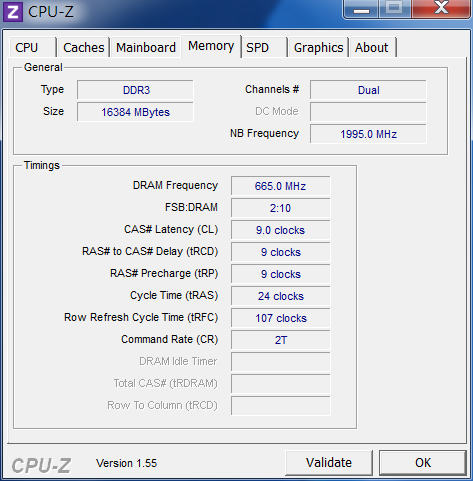Click the 1995.0 MHz NB Frequency value
The height and width of the screenshot is (481, 473).
click(x=368, y=134)
